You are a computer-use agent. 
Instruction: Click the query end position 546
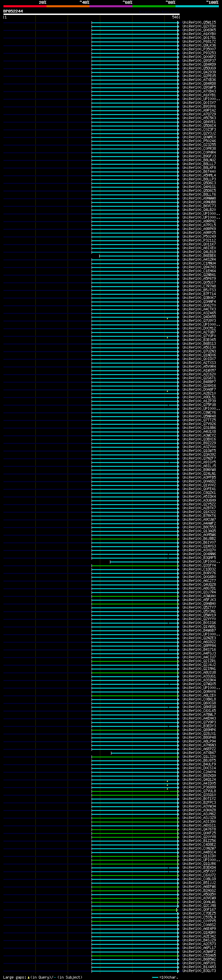click(175, 17)
